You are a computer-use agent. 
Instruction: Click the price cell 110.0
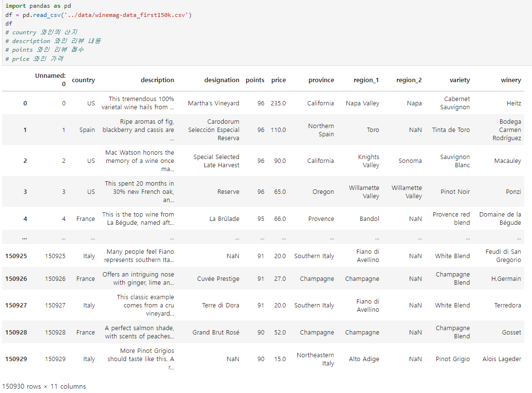[x=278, y=130]
